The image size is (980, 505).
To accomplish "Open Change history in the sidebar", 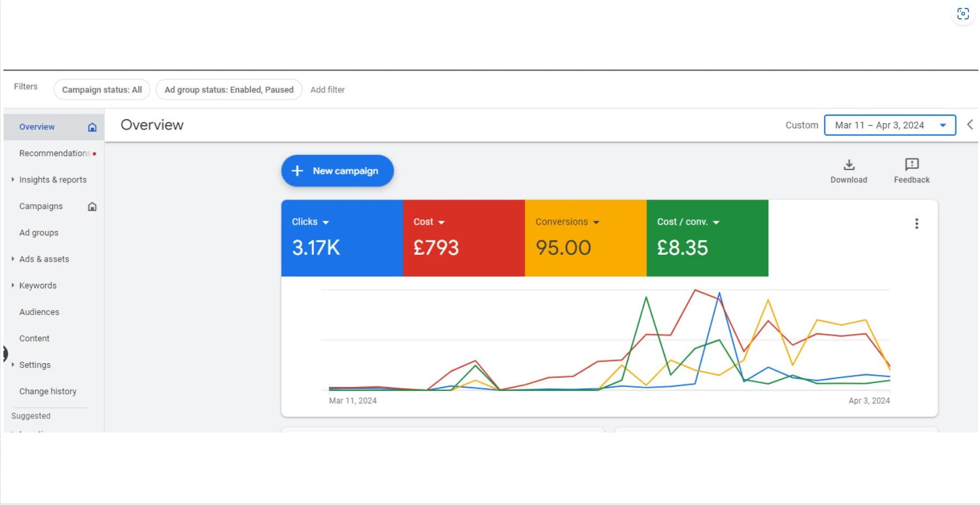I will coord(48,391).
